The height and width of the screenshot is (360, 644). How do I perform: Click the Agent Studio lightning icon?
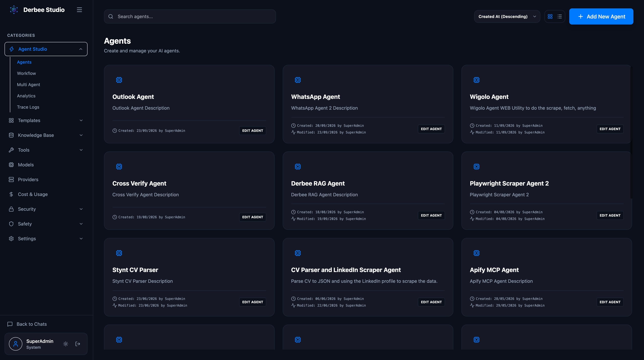point(11,49)
